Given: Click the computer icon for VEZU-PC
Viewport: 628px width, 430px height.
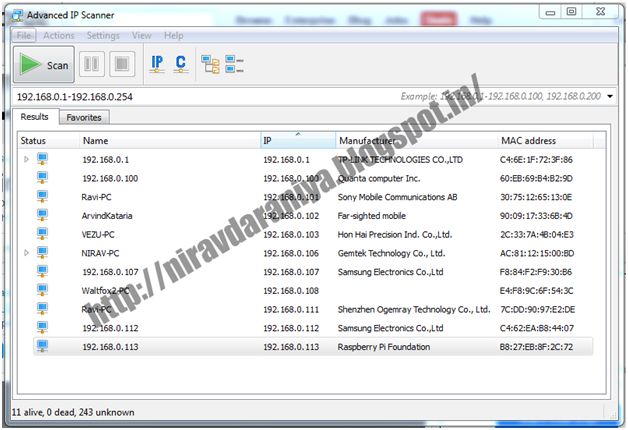Looking at the screenshot, I should (42, 234).
